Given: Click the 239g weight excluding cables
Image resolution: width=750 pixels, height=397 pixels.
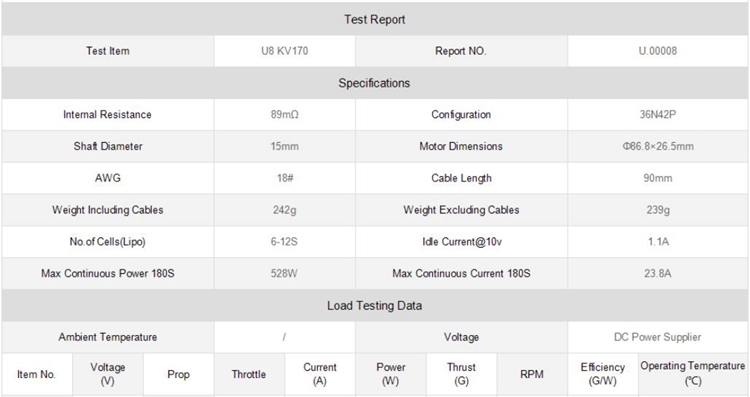Looking at the screenshot, I should (x=658, y=210).
